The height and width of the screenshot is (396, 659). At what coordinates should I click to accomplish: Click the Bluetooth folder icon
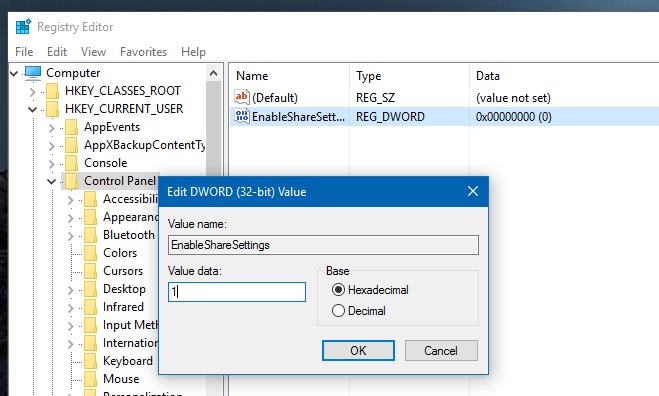pos(90,235)
